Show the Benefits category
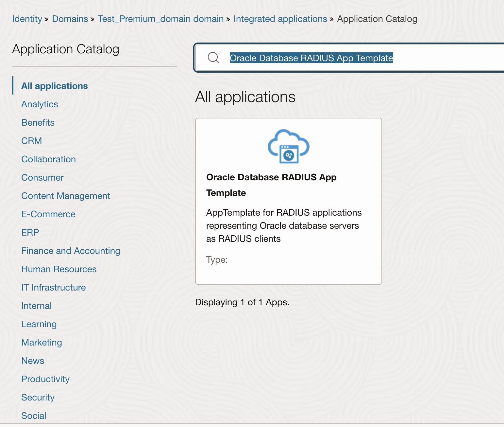The height and width of the screenshot is (427, 504). (x=38, y=122)
